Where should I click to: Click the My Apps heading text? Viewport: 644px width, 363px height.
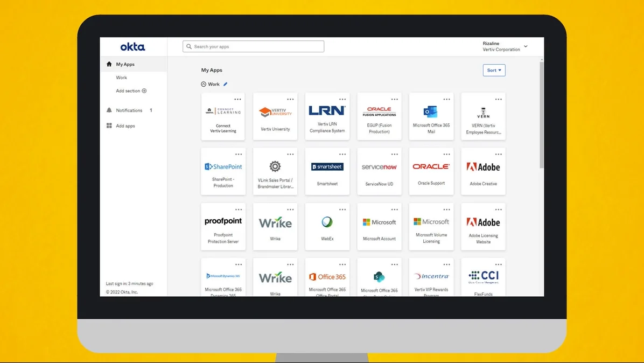(x=212, y=70)
